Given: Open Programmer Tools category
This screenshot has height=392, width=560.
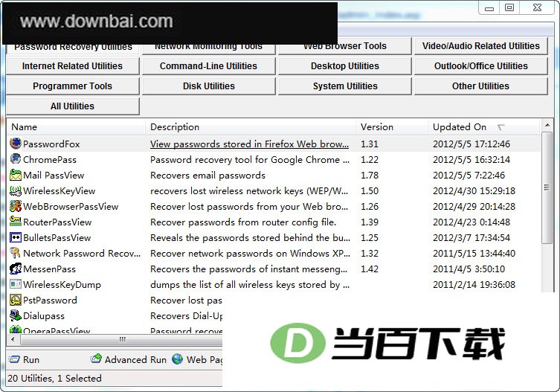Looking at the screenshot, I should (x=72, y=86).
